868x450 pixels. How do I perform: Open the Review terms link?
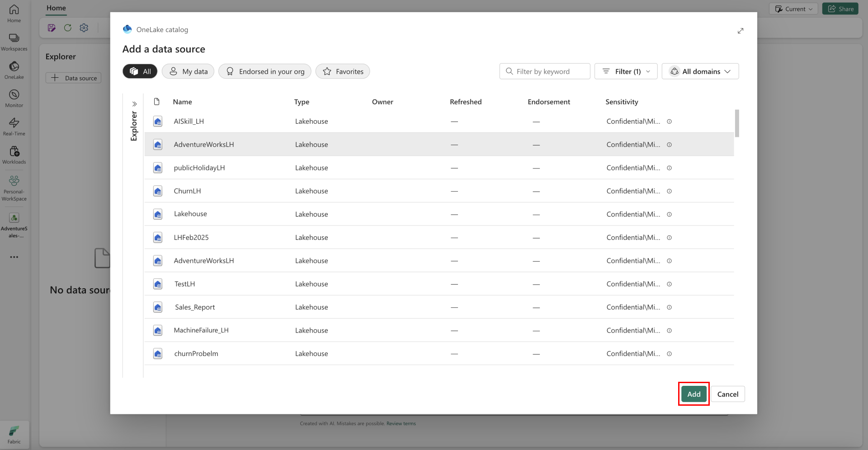click(x=401, y=424)
